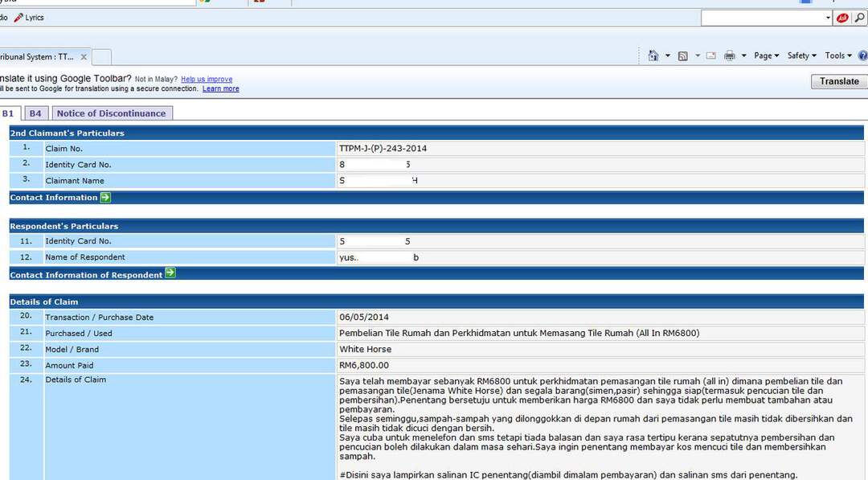Viewport: 868px width, 480px height.
Task: Switch to the B4 tab
Action: click(35, 113)
